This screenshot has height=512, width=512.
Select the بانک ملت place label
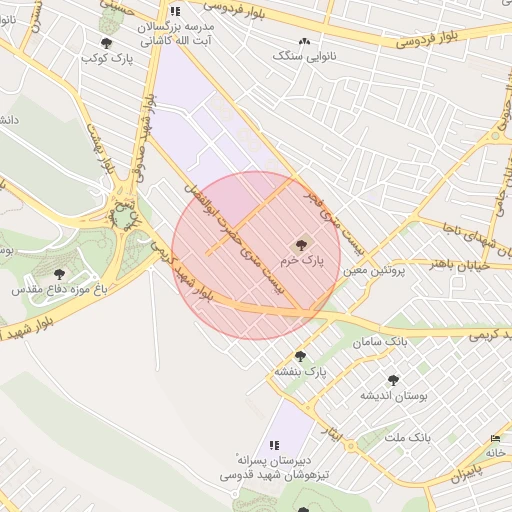[408, 437]
